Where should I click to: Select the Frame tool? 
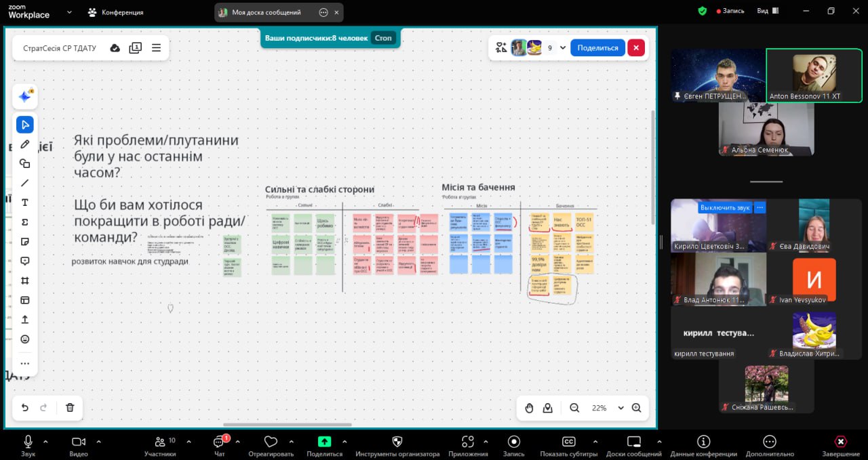[x=25, y=280]
